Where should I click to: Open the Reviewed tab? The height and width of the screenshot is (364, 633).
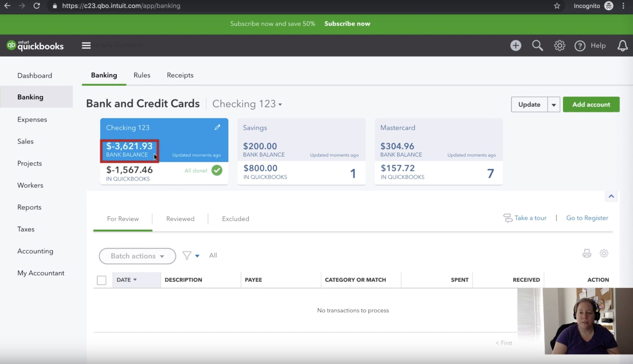pos(180,219)
